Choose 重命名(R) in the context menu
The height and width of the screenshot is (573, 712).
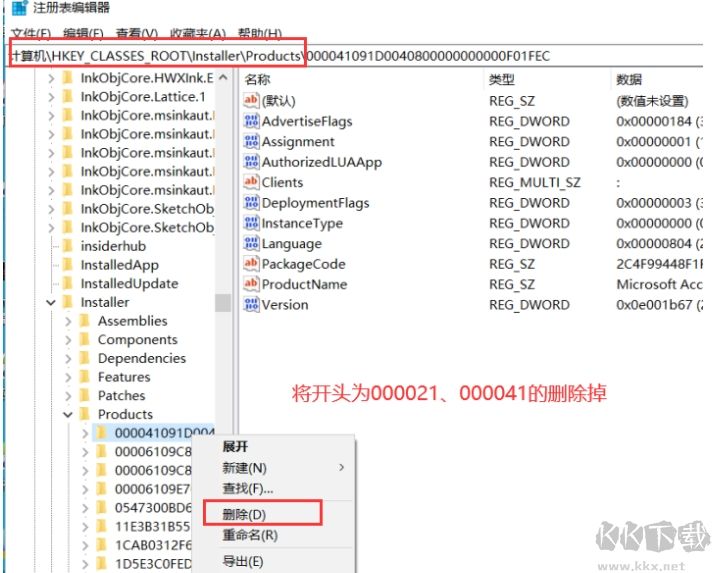coord(250,535)
